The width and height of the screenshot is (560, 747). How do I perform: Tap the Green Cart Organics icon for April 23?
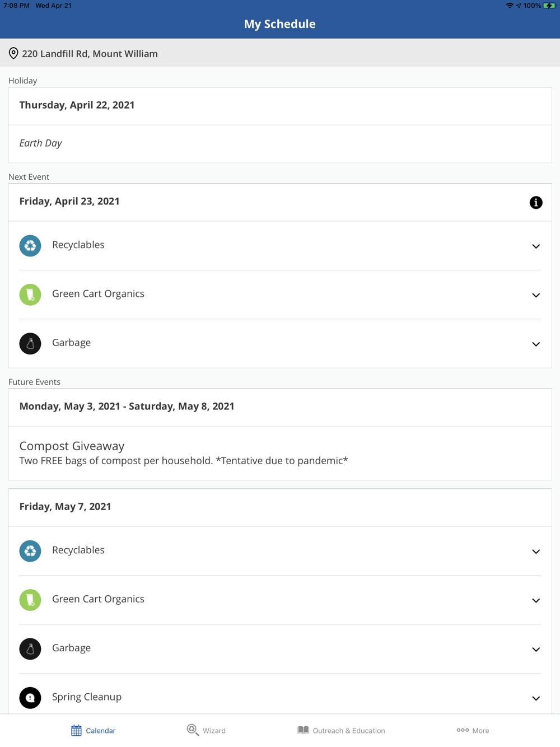point(30,295)
